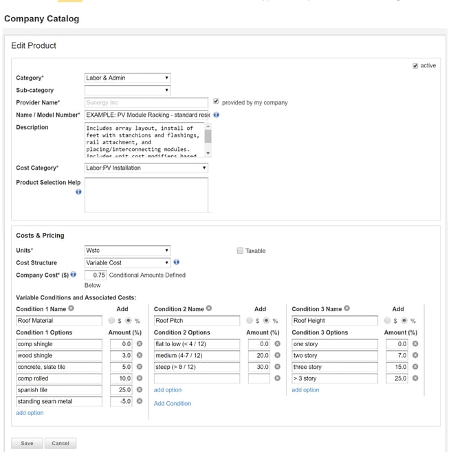Open the Category dropdown showing Labor & Admin
This screenshot has height=476, width=473.
coord(127,78)
